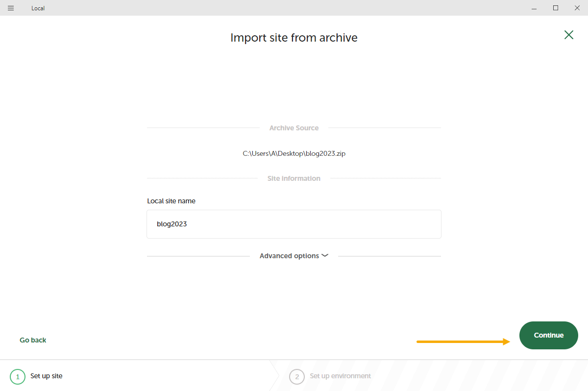Click into the Local site name field
This screenshot has height=391, width=588.
pos(294,224)
